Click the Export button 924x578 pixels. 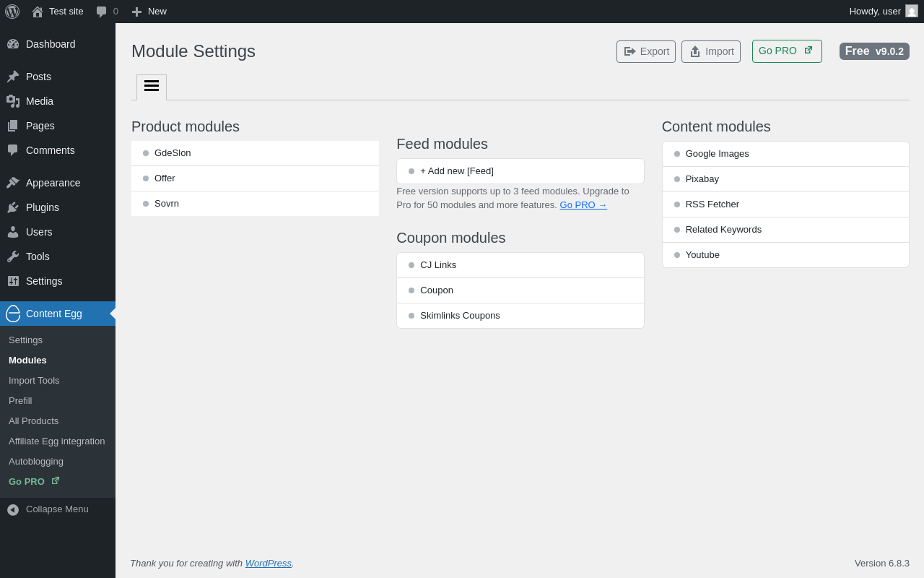[646, 51]
